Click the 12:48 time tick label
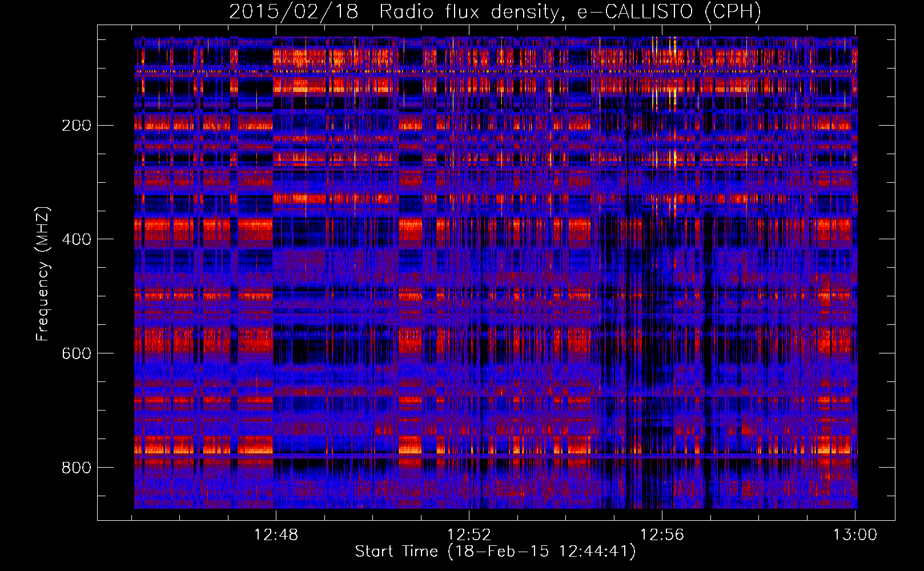The image size is (924, 571). (x=276, y=535)
